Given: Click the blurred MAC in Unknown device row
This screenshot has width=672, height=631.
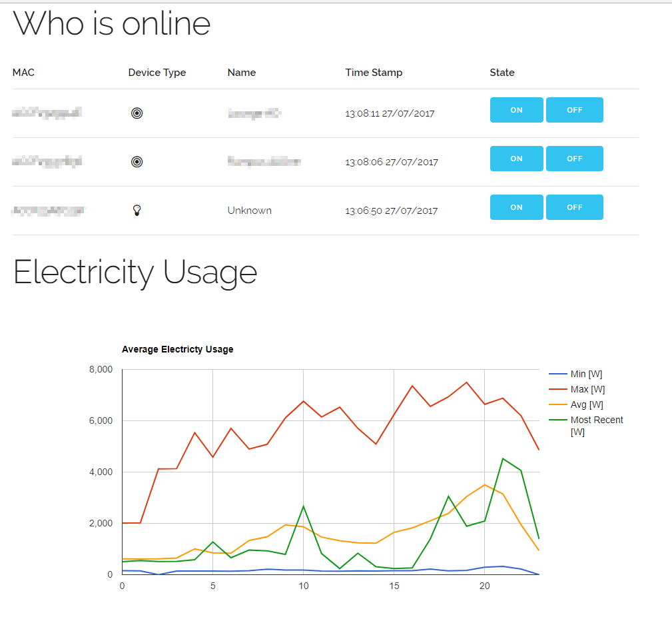Looking at the screenshot, I should point(48,211).
